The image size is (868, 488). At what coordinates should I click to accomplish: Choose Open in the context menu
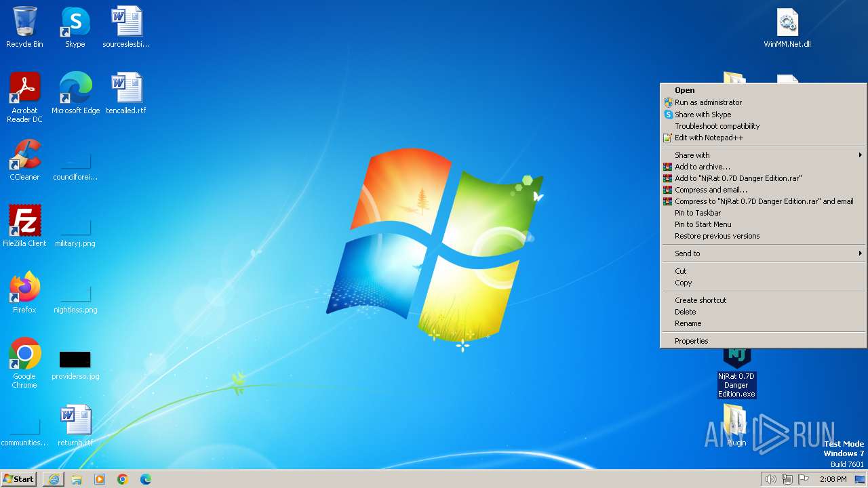(764, 90)
